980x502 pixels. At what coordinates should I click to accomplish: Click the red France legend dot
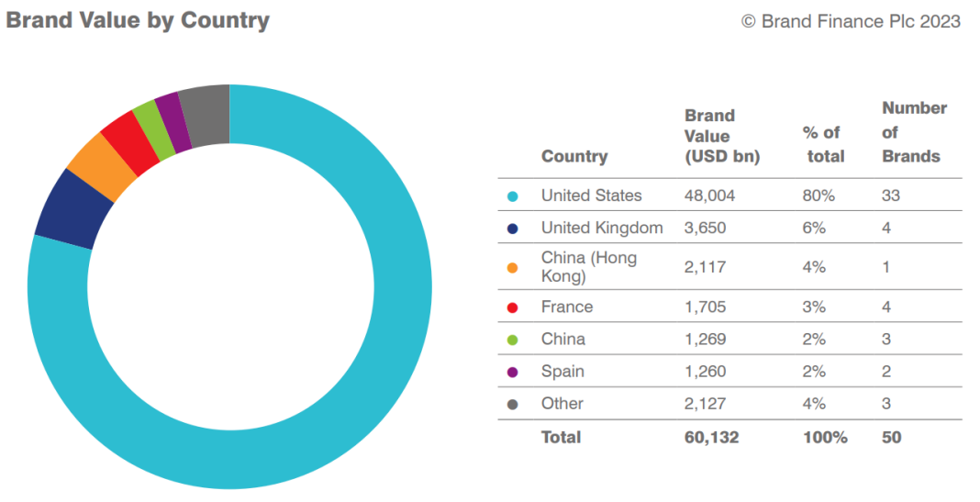512,307
